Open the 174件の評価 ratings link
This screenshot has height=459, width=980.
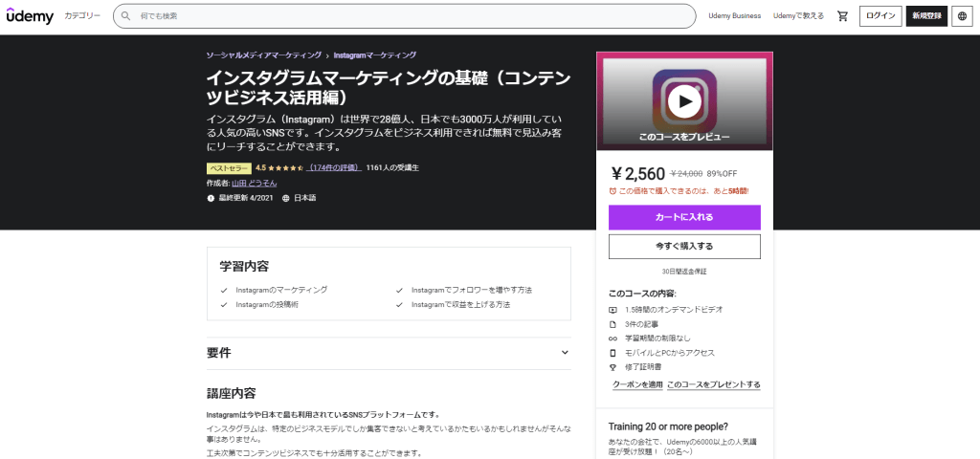coord(335,167)
